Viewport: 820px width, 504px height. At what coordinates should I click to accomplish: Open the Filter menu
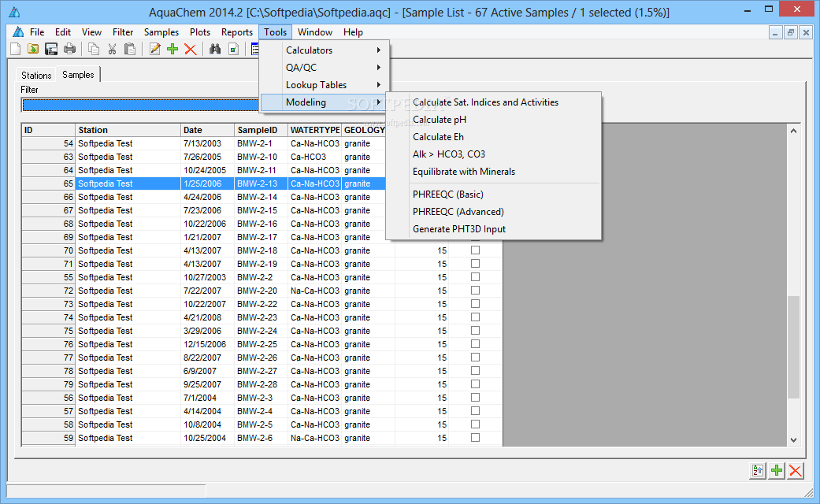pyautogui.click(x=123, y=31)
